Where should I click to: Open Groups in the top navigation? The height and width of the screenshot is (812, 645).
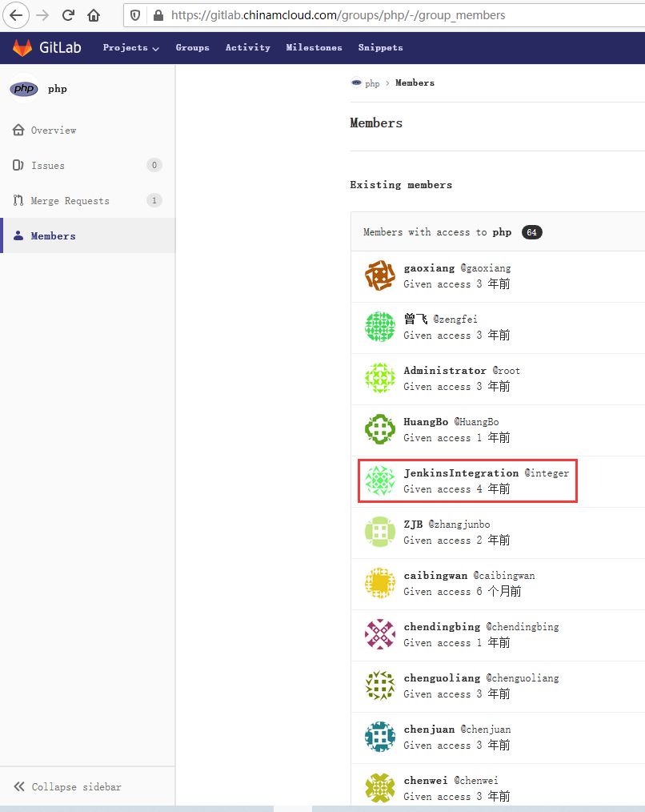click(x=193, y=47)
